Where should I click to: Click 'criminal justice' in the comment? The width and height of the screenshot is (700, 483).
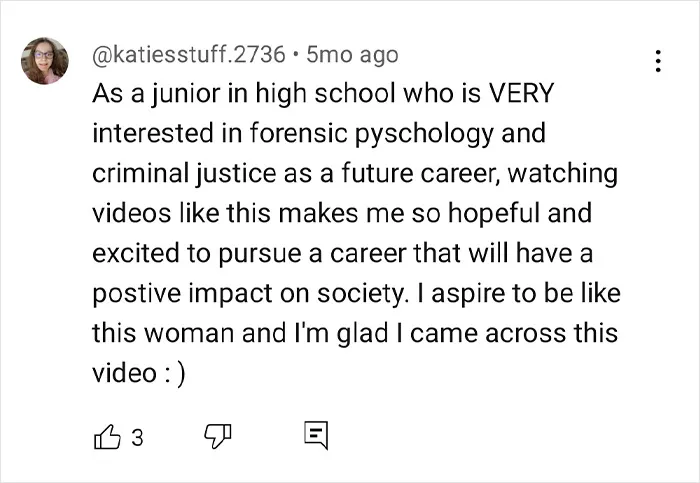[x=184, y=174]
